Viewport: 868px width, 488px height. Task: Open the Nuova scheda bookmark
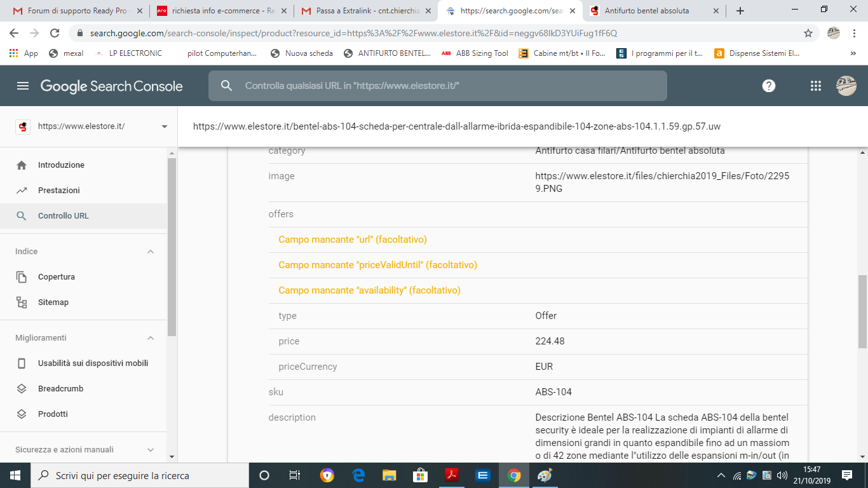[x=302, y=53]
